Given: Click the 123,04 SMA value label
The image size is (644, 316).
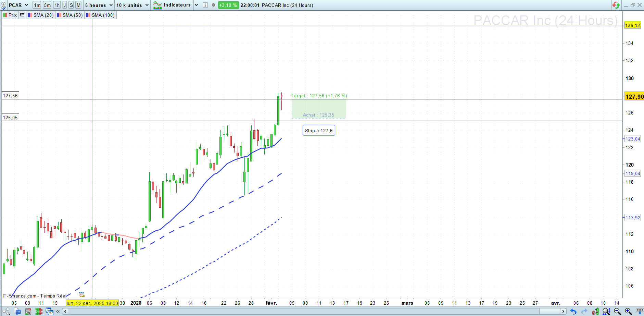Looking at the screenshot, I should coord(632,139).
